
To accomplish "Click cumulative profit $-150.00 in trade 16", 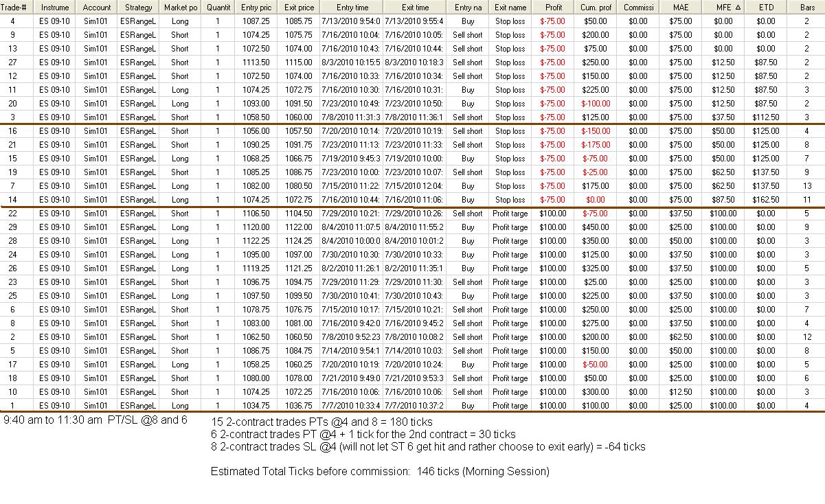I will tap(596, 131).
